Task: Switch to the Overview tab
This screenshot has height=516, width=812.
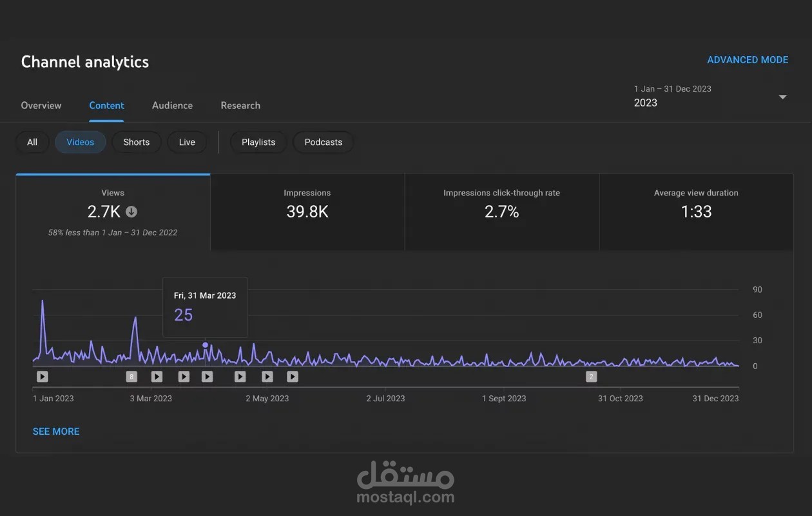Action: [x=41, y=105]
